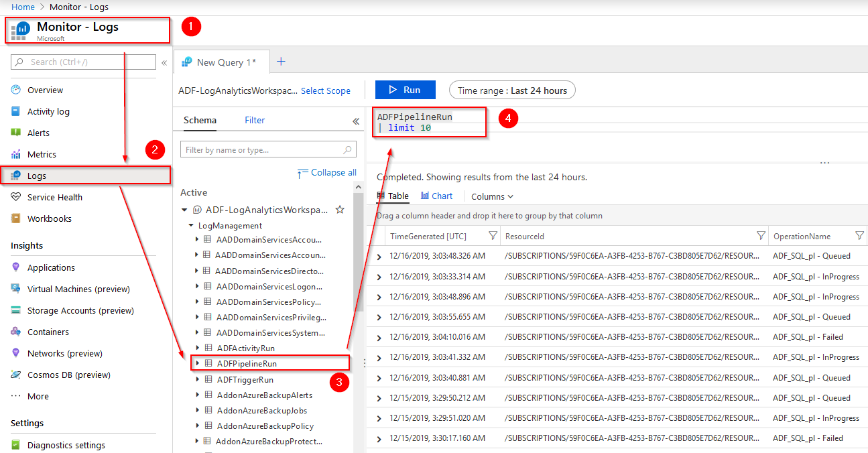The image size is (868, 453).
Task: Select AADDomainServicesLogon... table
Action: coord(269,286)
